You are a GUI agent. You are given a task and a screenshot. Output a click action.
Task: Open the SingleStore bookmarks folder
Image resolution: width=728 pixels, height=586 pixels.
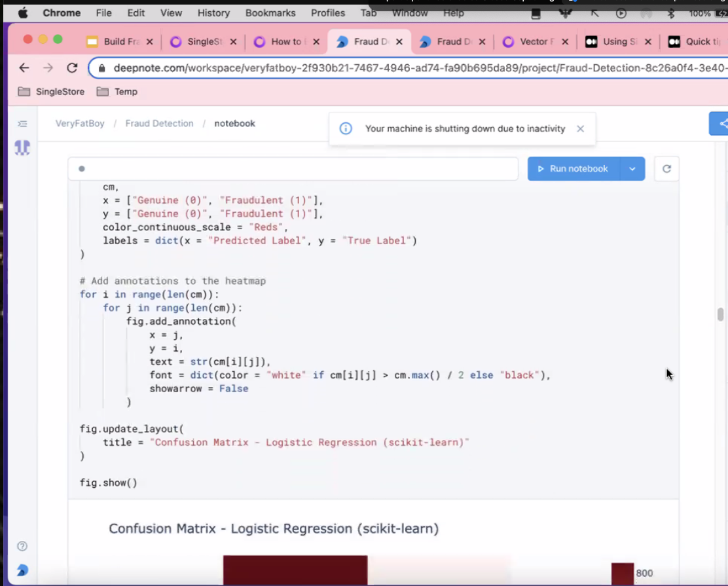[x=52, y=92]
